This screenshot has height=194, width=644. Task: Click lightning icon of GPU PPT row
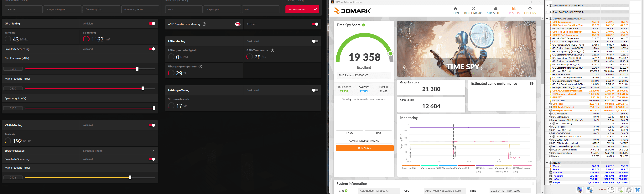pos(550,97)
